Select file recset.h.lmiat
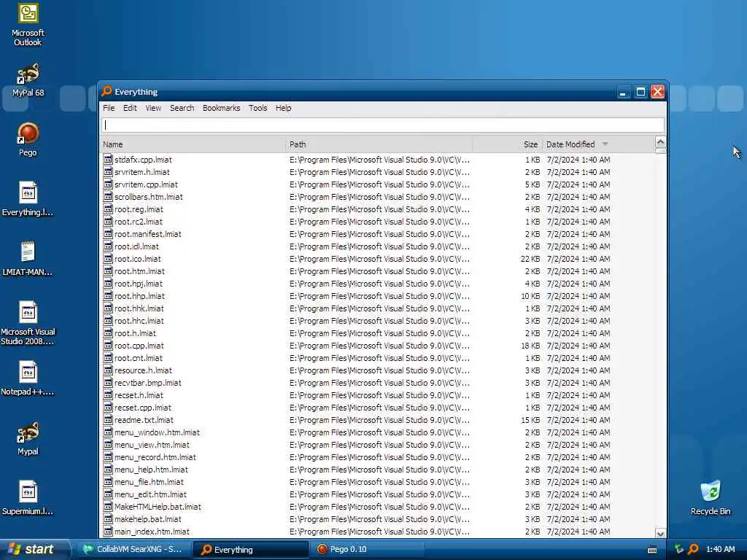Screen dimensions: 747x560 tap(139, 394)
